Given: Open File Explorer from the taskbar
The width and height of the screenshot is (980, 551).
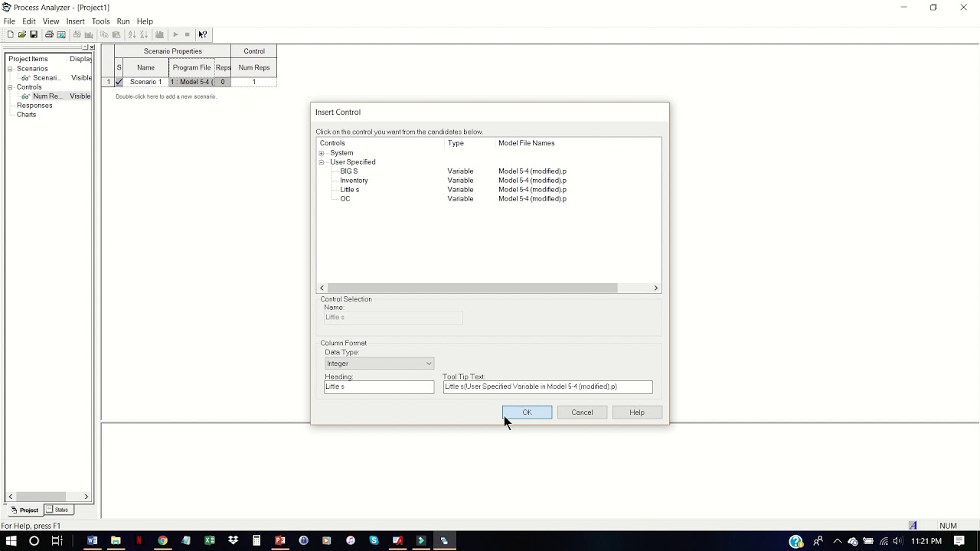Looking at the screenshot, I should coord(116,541).
